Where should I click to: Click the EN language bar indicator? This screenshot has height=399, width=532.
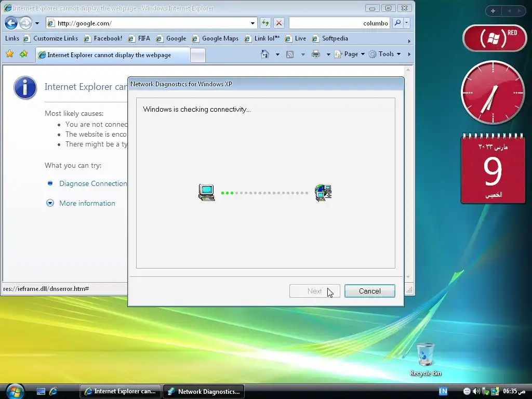coord(443,391)
